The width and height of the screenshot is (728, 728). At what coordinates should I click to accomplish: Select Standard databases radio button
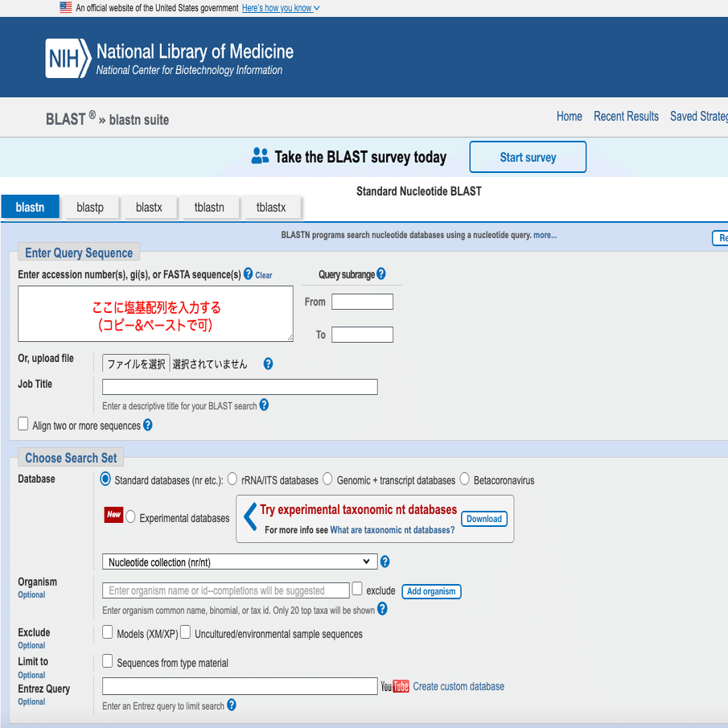(x=105, y=479)
